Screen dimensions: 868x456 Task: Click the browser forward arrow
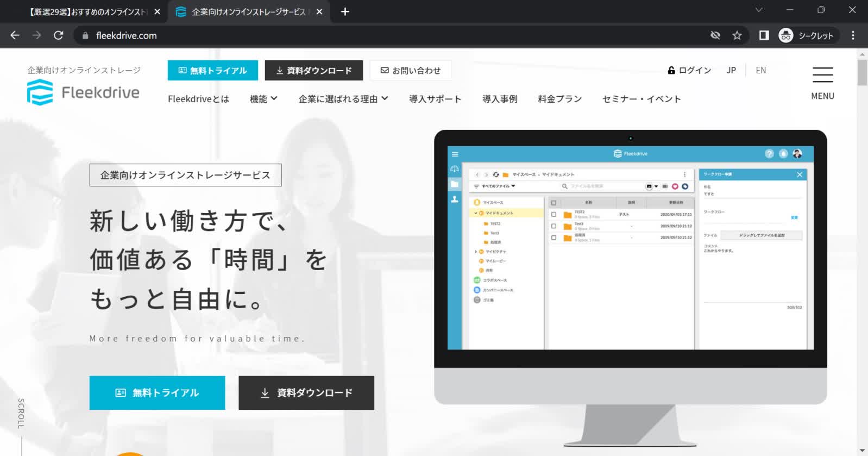pyautogui.click(x=36, y=35)
